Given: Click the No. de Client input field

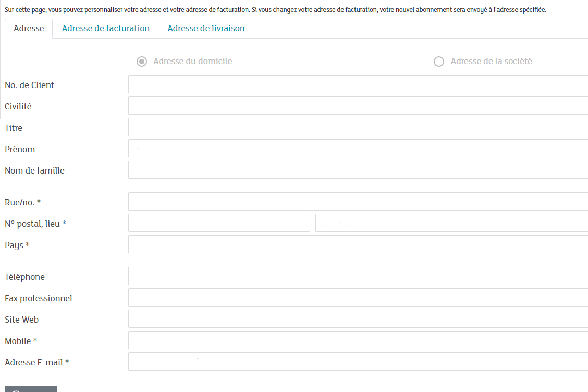Looking at the screenshot, I should pyautogui.click(x=358, y=84).
